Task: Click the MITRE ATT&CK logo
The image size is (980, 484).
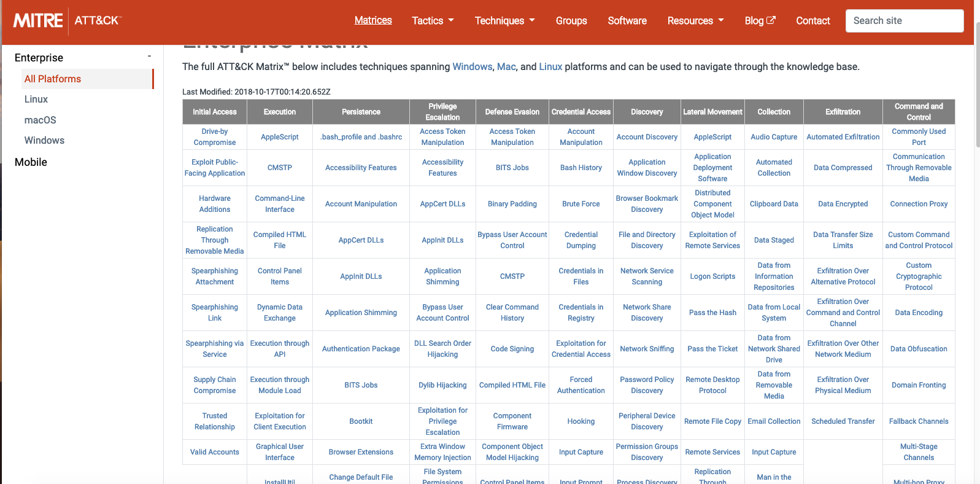Action: pos(68,21)
